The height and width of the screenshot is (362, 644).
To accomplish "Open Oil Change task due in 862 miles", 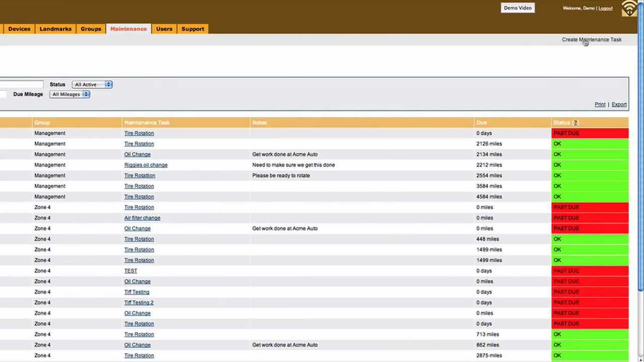I will coord(137,345).
